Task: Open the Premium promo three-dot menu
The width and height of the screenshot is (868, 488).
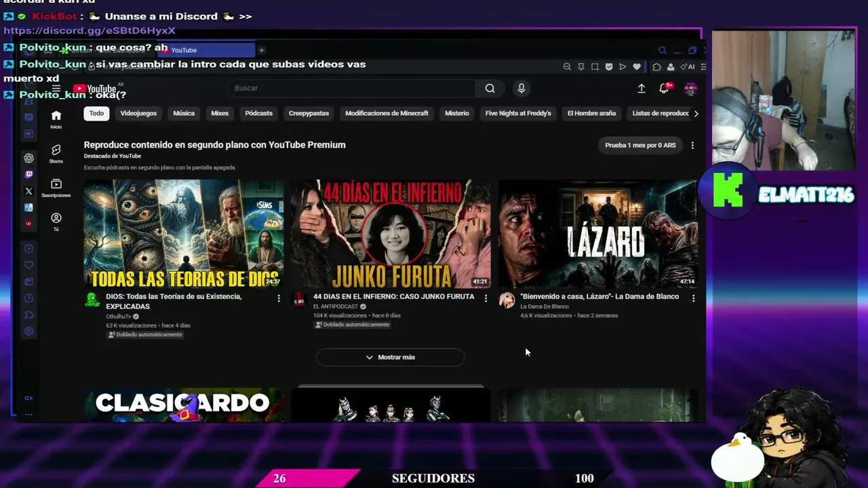Action: [692, 145]
